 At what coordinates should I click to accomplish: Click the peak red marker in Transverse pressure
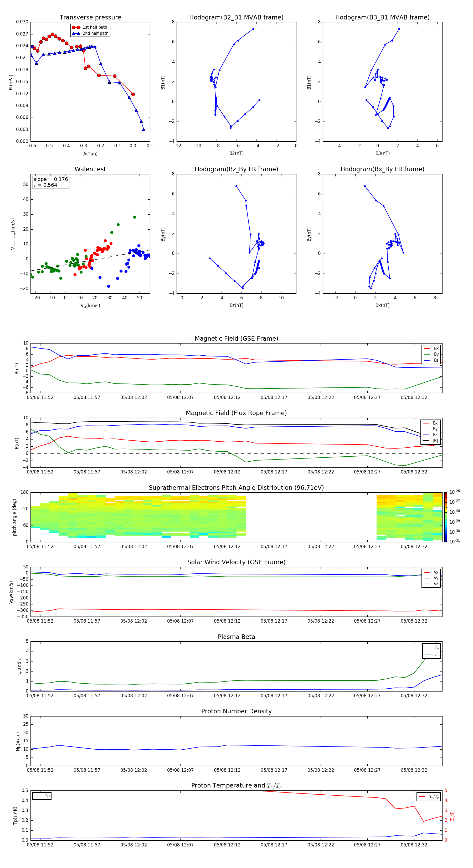click(52, 34)
